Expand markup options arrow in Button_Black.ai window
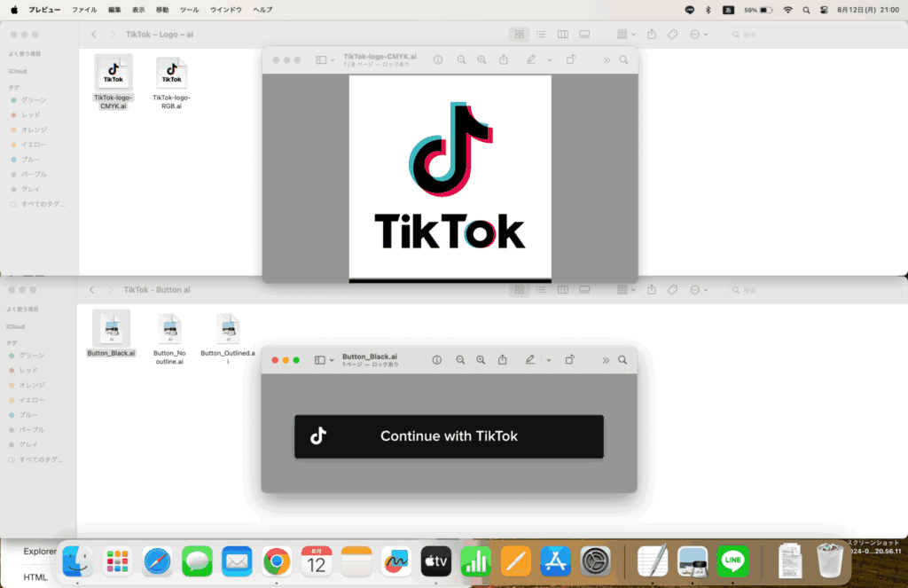 [x=548, y=360]
